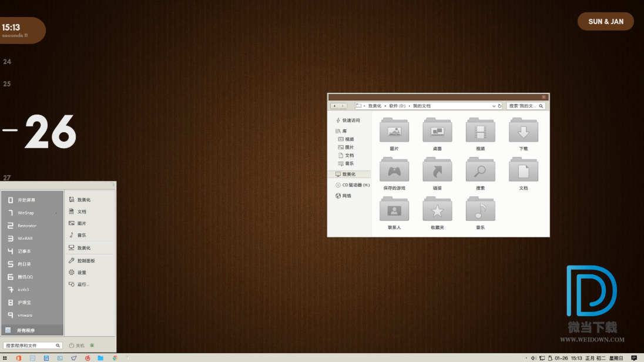Open 所有程序 in the start menu
Viewport: 644px width, 362px height.
(32, 330)
